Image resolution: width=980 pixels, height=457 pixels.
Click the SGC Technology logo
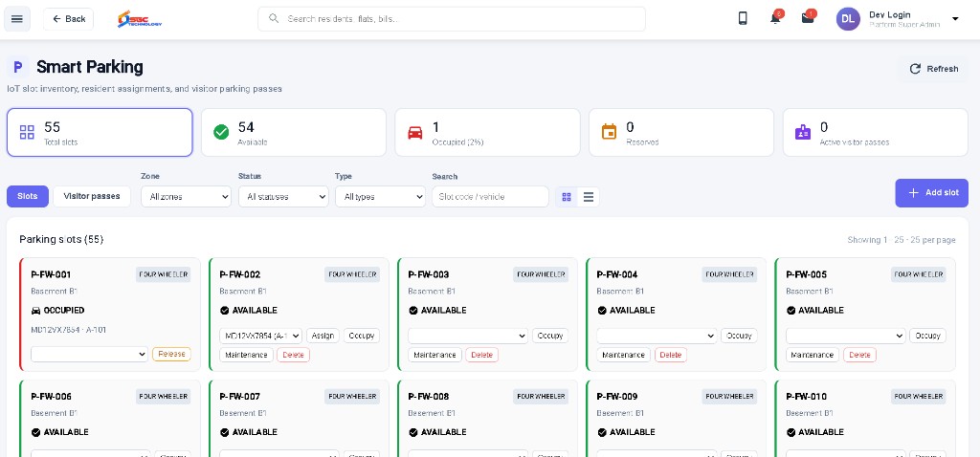(x=140, y=19)
